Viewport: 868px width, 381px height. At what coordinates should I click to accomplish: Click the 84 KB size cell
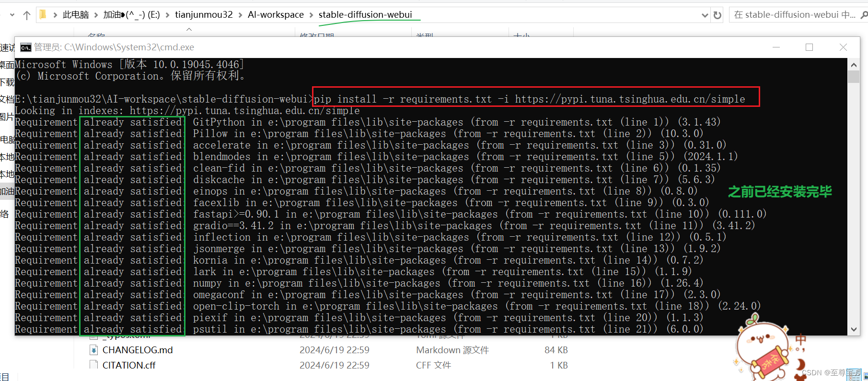click(x=556, y=350)
